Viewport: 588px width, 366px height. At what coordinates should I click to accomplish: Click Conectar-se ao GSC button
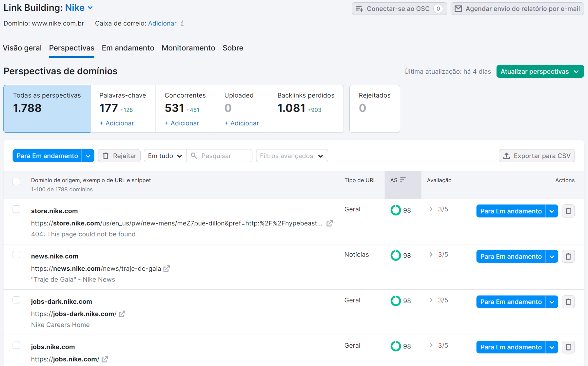point(399,9)
